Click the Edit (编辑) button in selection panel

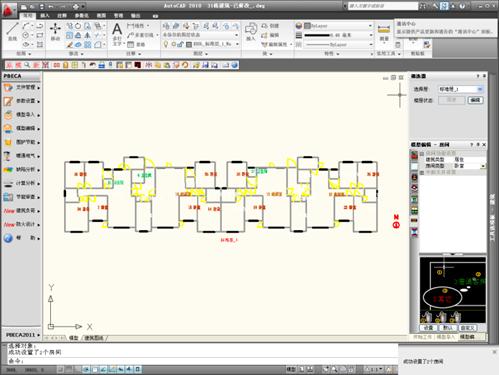coord(475,100)
